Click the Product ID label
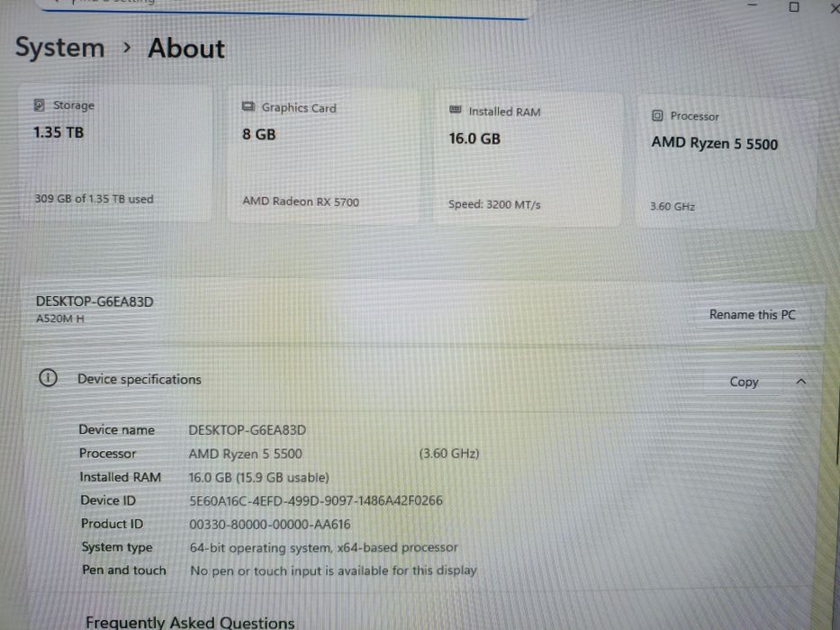The image size is (840, 630). [x=112, y=524]
